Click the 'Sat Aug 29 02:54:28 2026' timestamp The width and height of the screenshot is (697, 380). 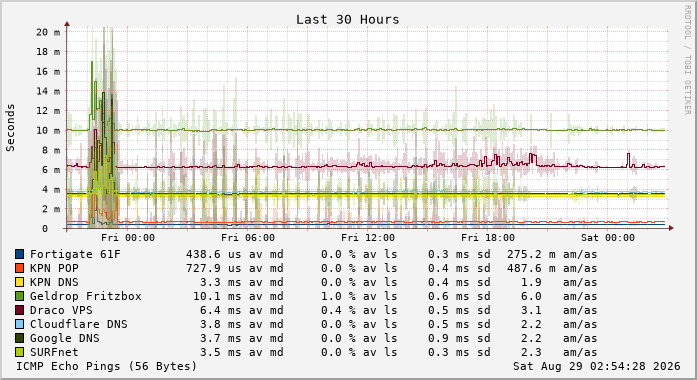[x=597, y=366]
